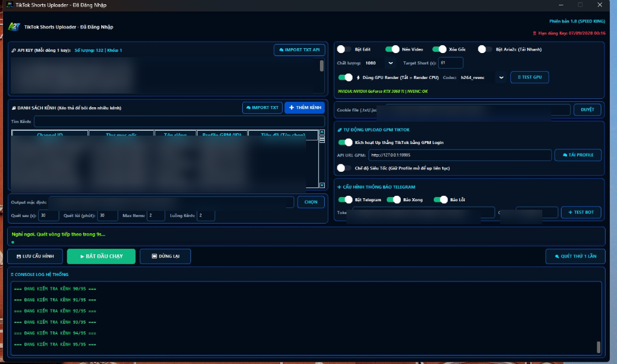Click the Quét lùi (phút) field
The image size is (617, 364).
(107, 216)
